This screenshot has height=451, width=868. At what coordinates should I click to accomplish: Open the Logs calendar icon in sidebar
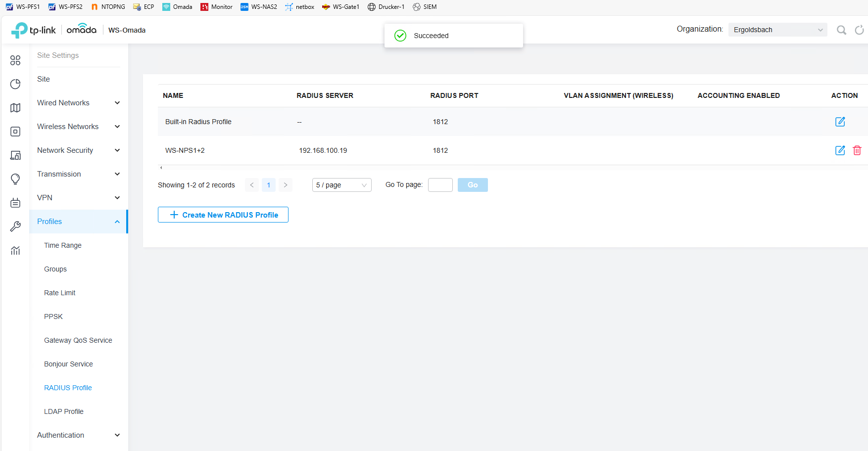(x=15, y=203)
